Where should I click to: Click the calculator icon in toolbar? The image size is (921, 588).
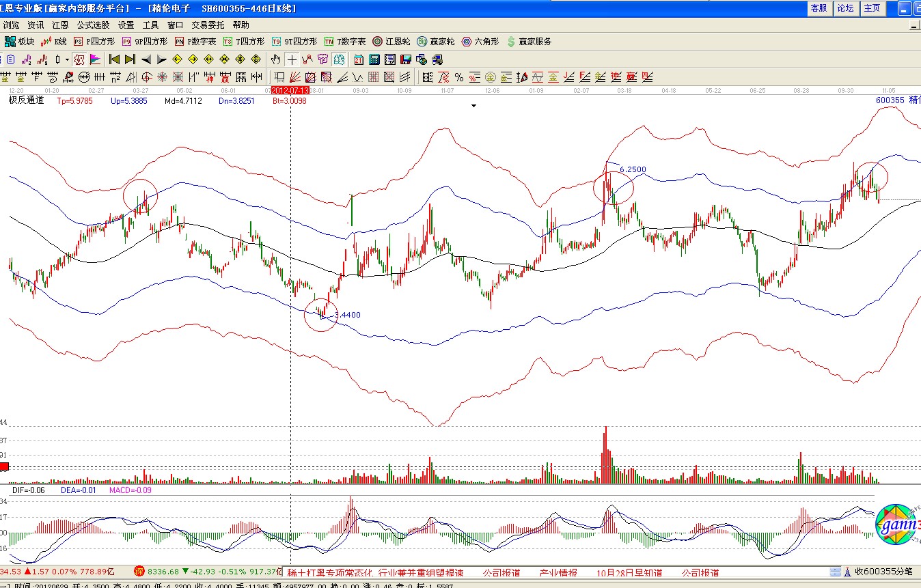[374, 59]
